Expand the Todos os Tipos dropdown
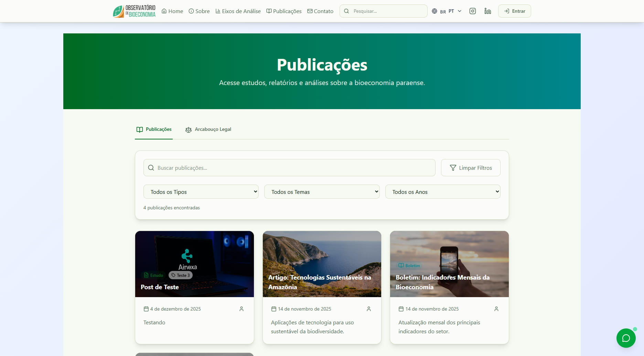This screenshot has height=356, width=644. pos(201,192)
